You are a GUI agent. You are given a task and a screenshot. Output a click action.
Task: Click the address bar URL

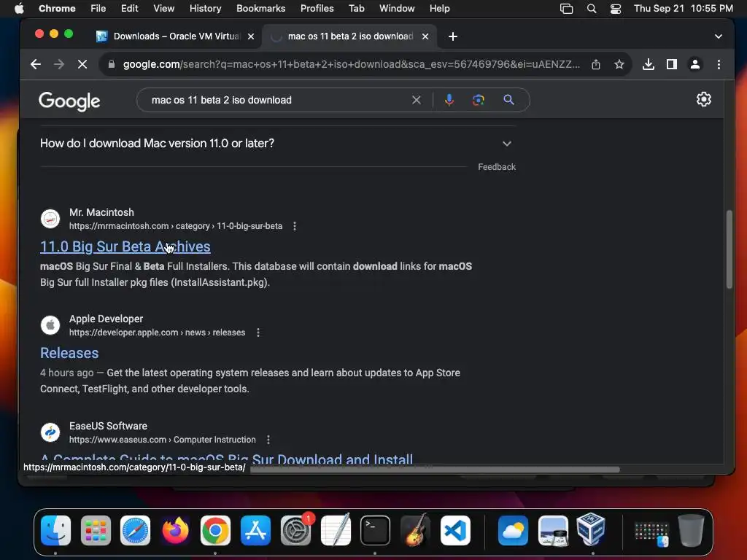[x=352, y=64]
